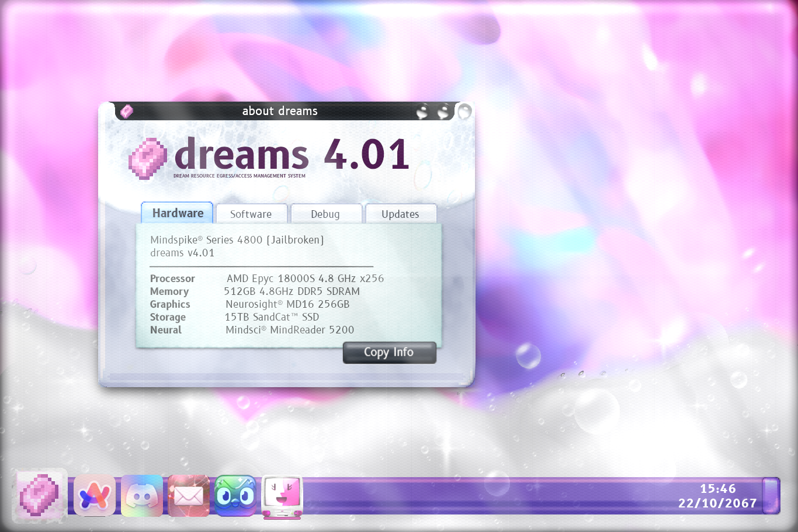The image size is (798, 532).
Task: Switch to the Software tab
Action: coord(251,214)
